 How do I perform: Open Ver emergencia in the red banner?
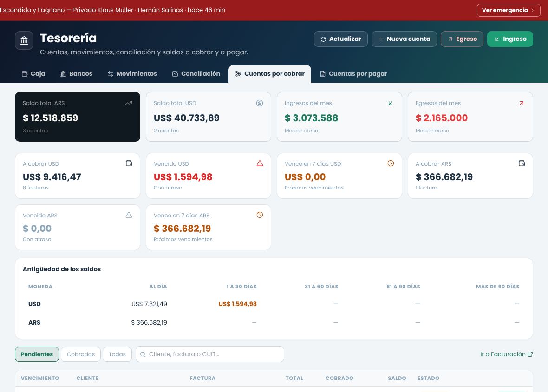(x=509, y=10)
